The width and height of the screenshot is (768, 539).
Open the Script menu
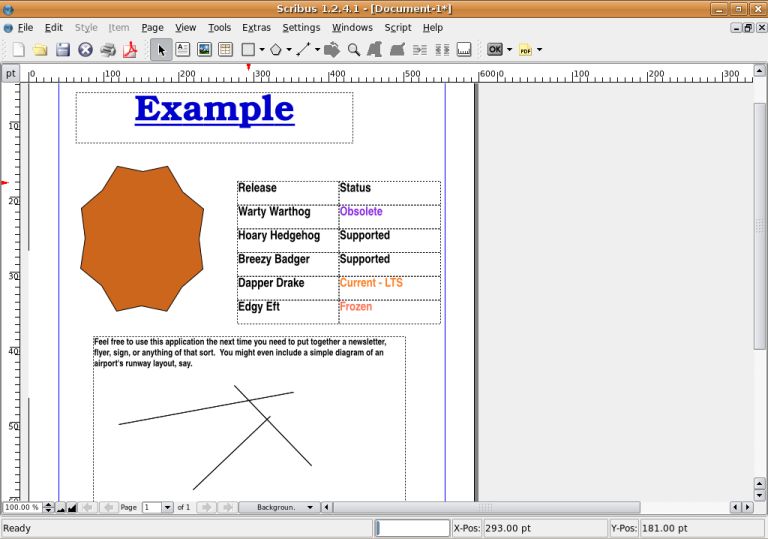[397, 28]
